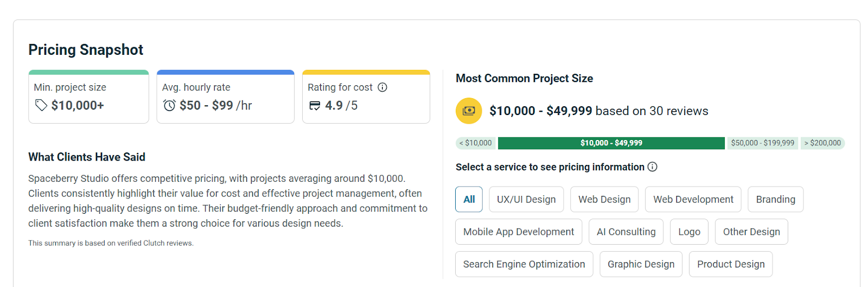Click the Spaceberry Studio summary paragraph
Viewport: 868px width, 287px height.
pyautogui.click(x=228, y=201)
